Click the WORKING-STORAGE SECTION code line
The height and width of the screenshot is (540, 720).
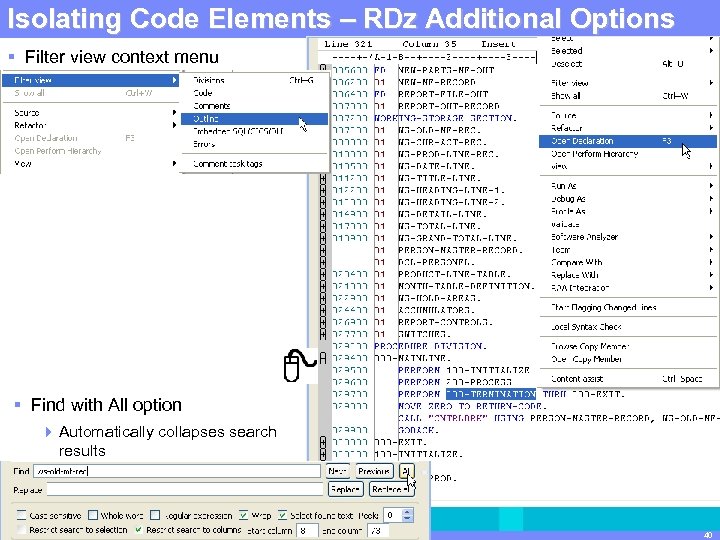pos(445,118)
